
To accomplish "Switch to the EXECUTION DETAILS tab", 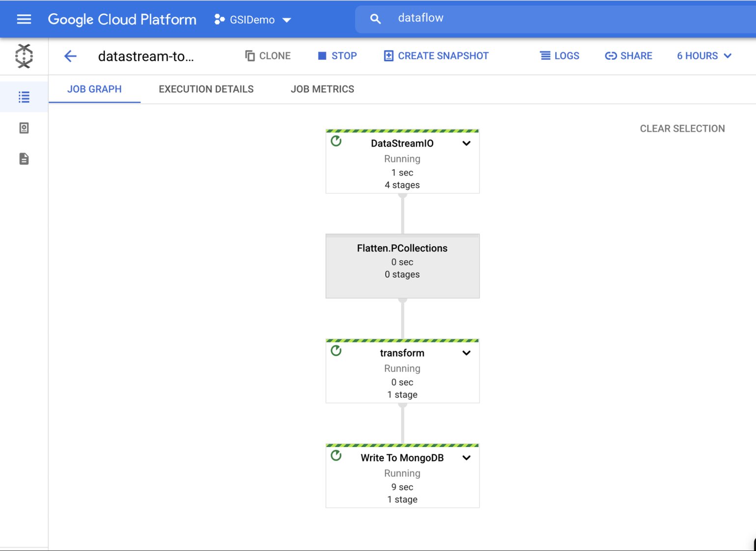I will pos(206,89).
